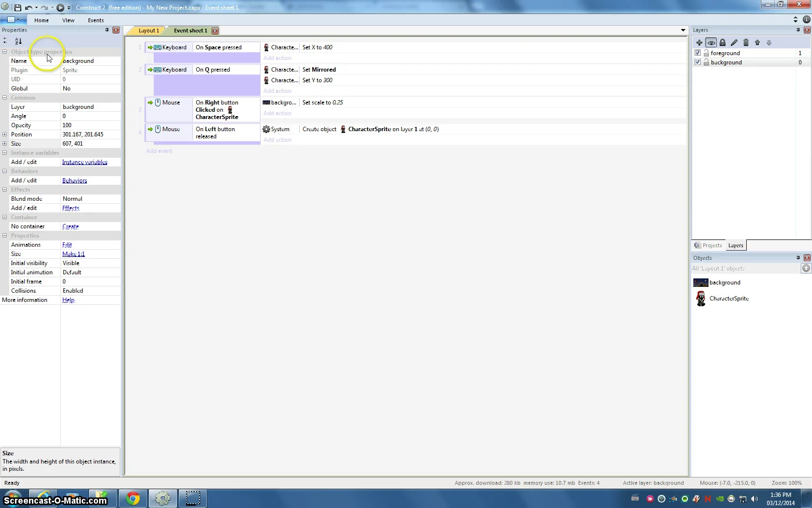Collapse the Effects properties group

click(x=4, y=189)
